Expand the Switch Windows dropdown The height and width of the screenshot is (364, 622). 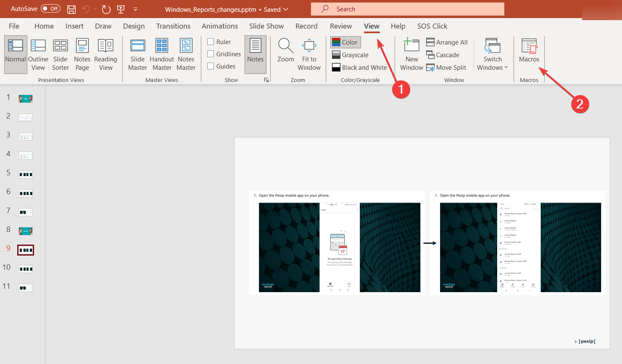click(x=493, y=55)
